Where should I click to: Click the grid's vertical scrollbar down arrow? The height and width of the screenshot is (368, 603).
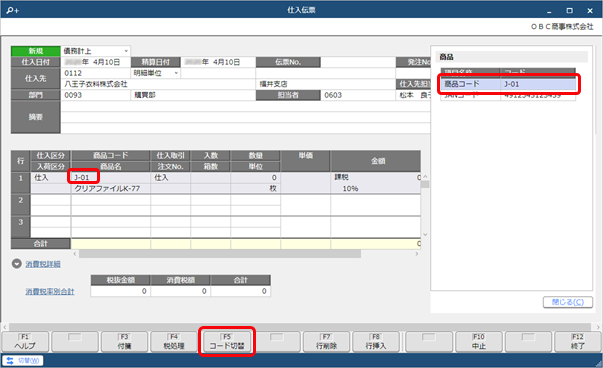(425, 235)
